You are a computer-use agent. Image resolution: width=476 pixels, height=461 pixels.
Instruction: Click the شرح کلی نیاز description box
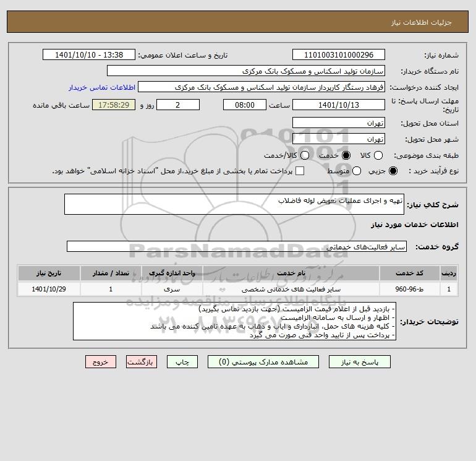tap(234, 204)
